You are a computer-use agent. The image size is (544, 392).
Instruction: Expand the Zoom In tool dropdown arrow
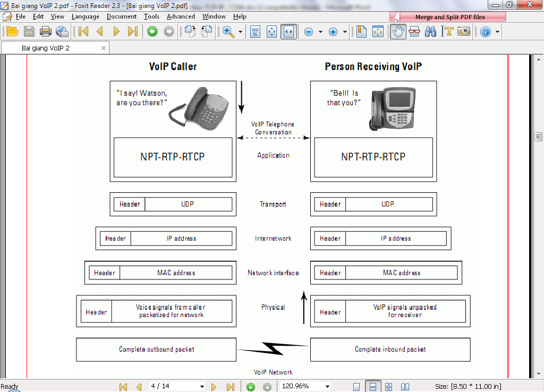coord(240,31)
